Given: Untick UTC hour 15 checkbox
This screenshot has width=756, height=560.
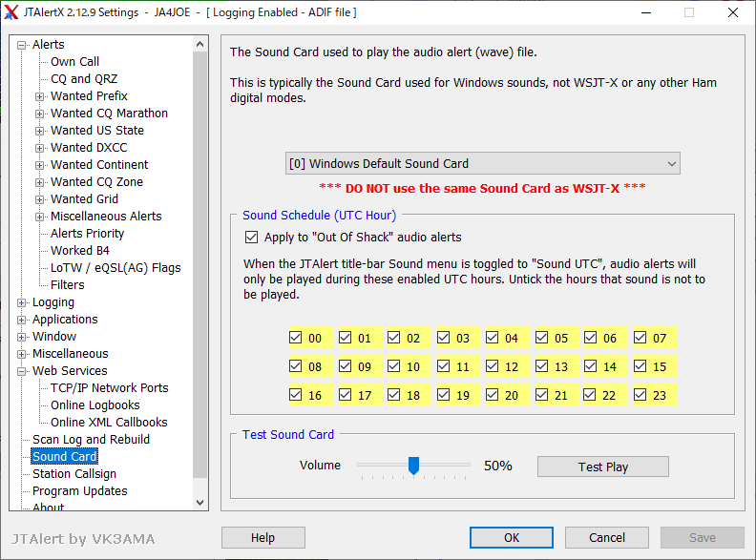Looking at the screenshot, I should (640, 366).
